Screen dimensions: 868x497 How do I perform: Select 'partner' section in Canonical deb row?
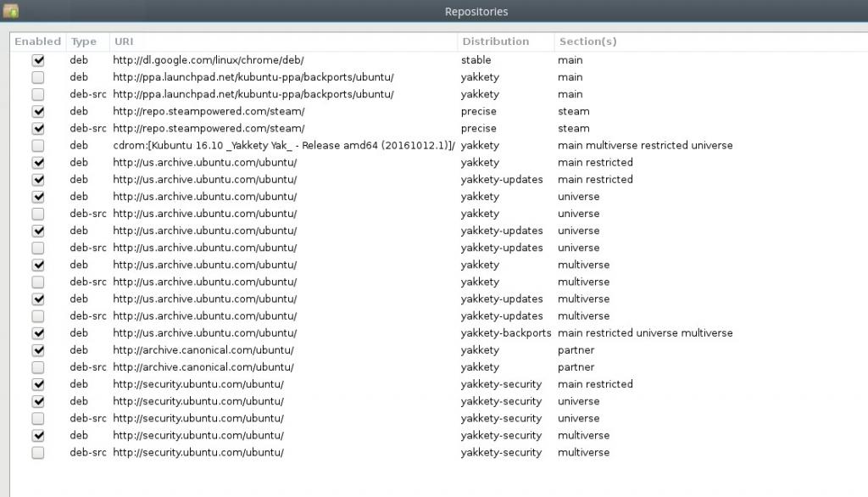[x=576, y=351]
